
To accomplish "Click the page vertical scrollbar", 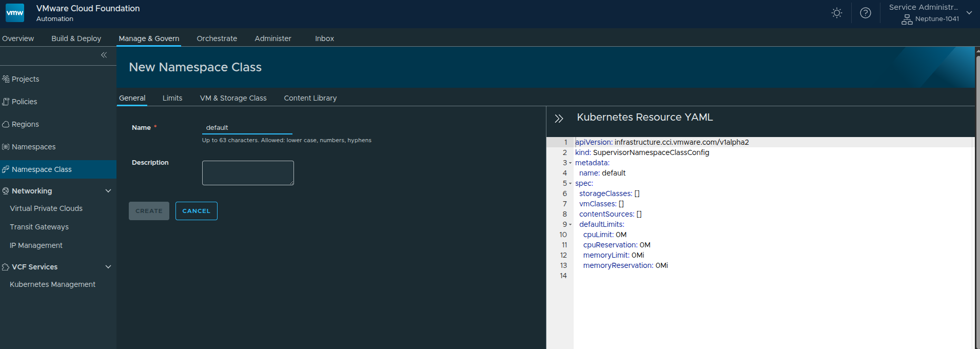I will (977, 205).
